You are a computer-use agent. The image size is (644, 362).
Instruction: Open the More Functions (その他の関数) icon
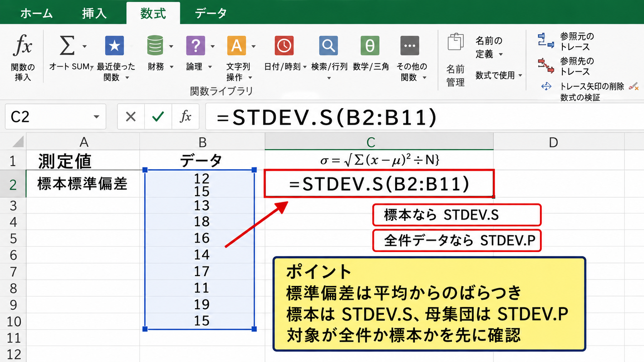410,46
